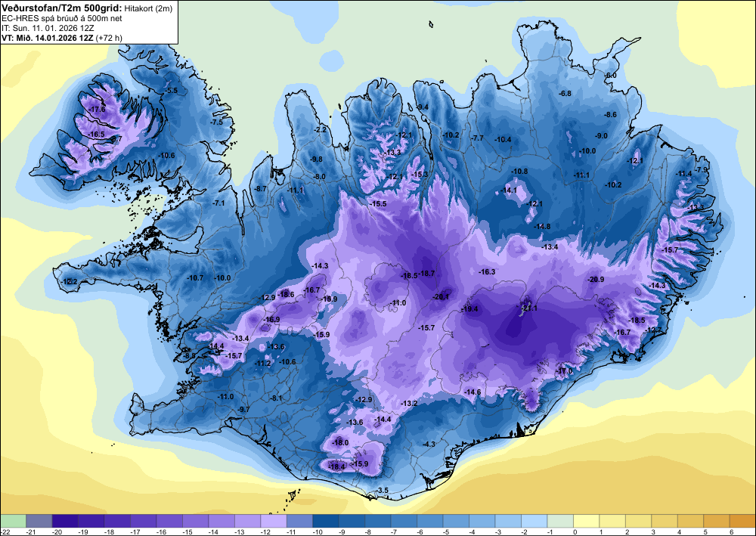This screenshot has width=756, height=536.
Task: Click the legend swatch between -10 and -9
Action: (325, 521)
